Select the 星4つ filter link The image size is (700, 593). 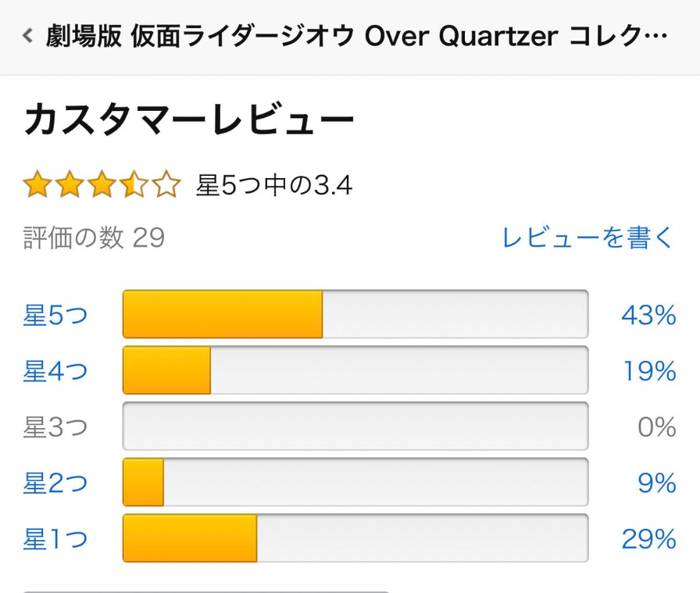[55, 371]
